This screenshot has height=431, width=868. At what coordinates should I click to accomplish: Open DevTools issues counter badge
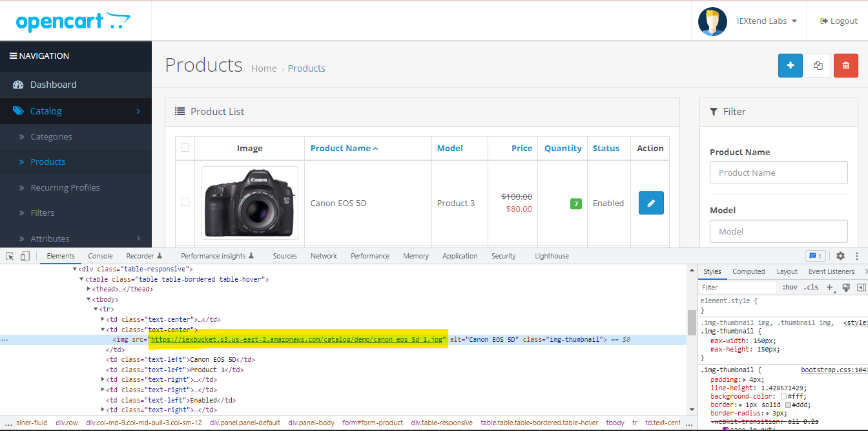[815, 256]
